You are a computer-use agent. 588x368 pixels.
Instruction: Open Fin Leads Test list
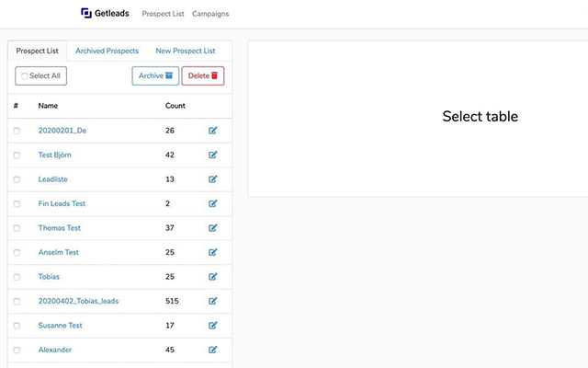[x=62, y=203]
